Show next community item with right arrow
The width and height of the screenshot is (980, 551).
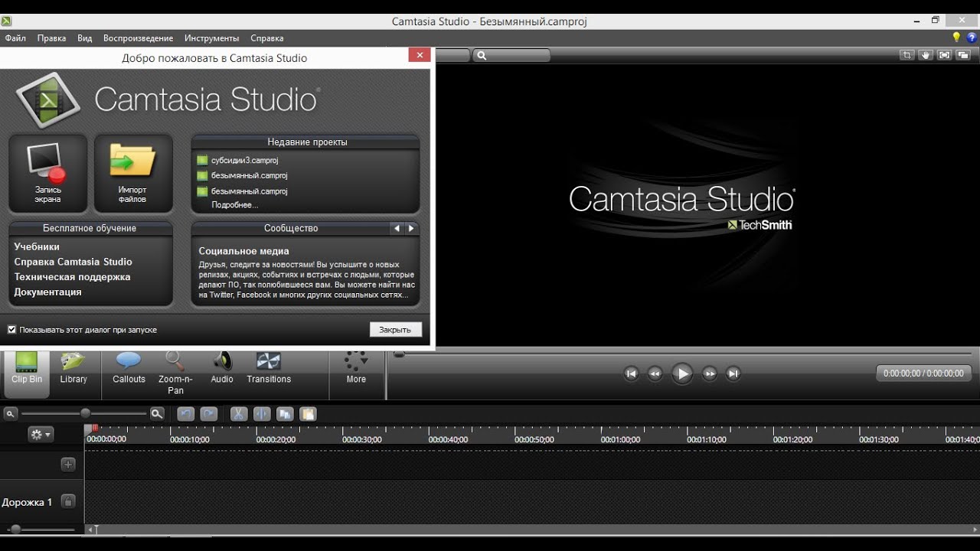[x=411, y=228]
